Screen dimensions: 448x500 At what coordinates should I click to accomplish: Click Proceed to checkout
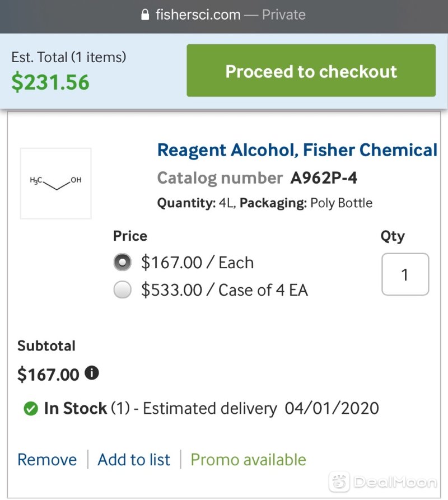311,71
